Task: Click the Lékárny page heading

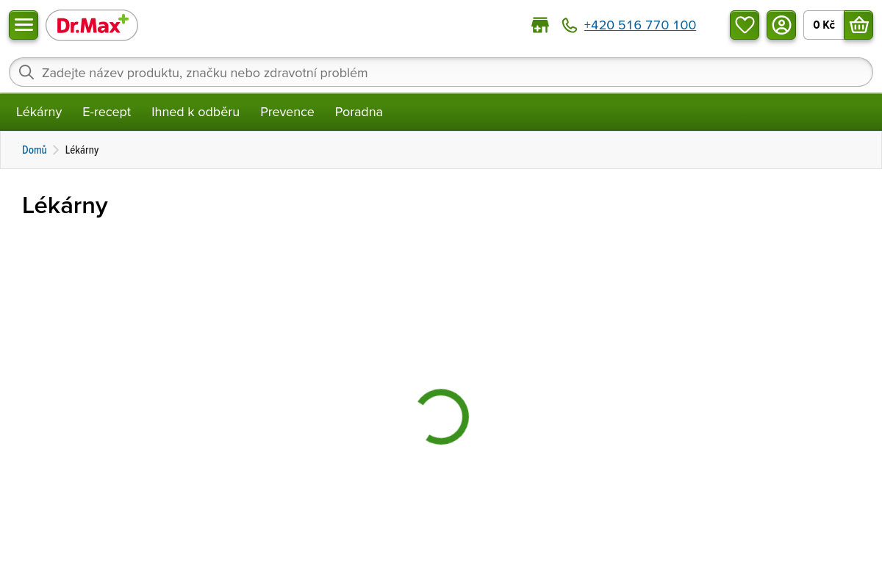Action: click(65, 205)
